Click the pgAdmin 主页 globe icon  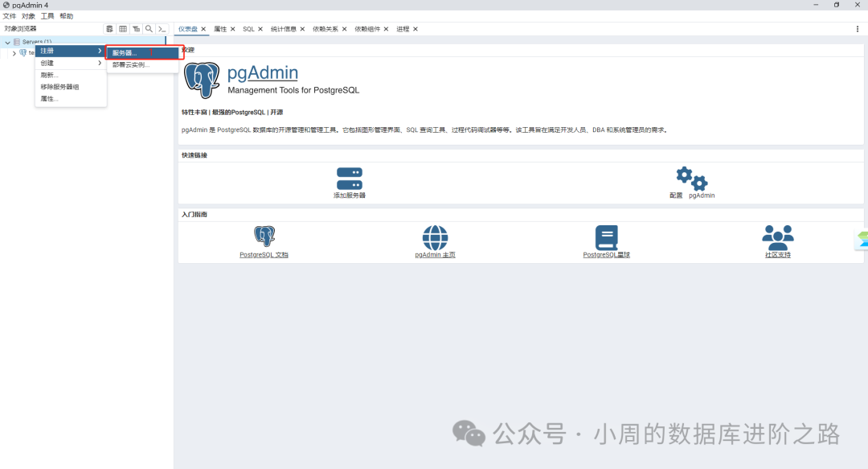click(x=435, y=236)
